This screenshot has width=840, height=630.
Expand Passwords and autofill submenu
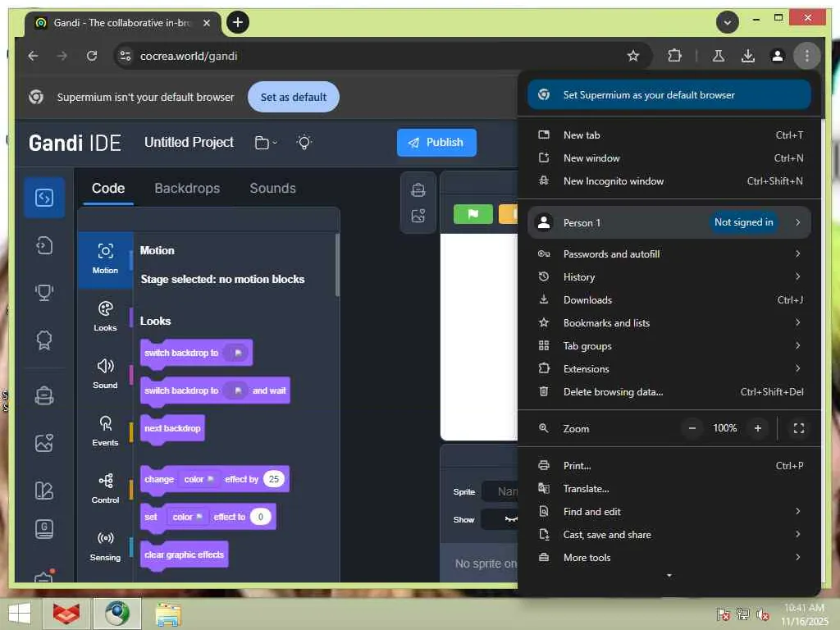[797, 254]
